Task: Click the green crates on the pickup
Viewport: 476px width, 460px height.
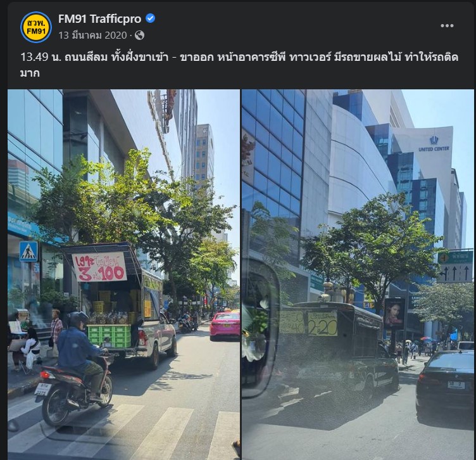Action: tap(109, 335)
